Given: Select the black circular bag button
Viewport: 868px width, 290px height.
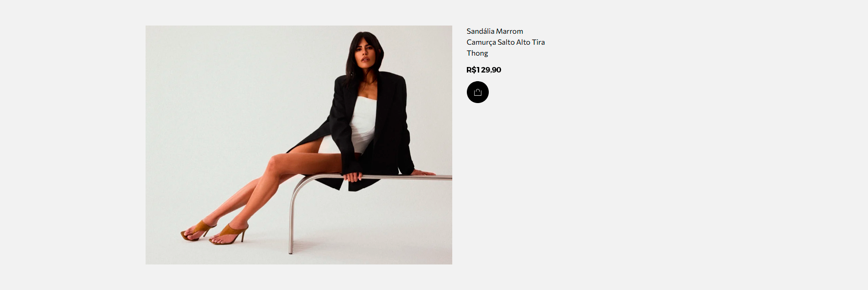Looking at the screenshot, I should [477, 92].
